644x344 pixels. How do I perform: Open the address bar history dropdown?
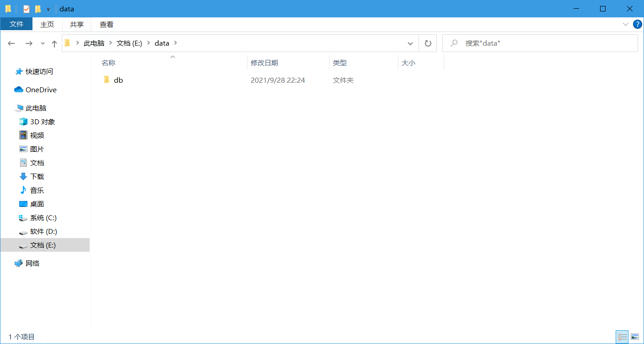point(410,43)
